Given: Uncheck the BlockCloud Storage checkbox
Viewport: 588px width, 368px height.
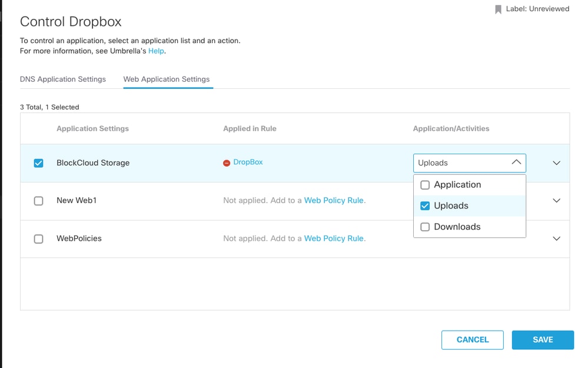Looking at the screenshot, I should tap(39, 163).
